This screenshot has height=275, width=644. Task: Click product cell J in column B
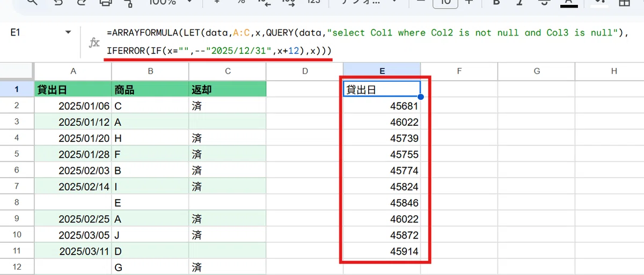(x=150, y=235)
